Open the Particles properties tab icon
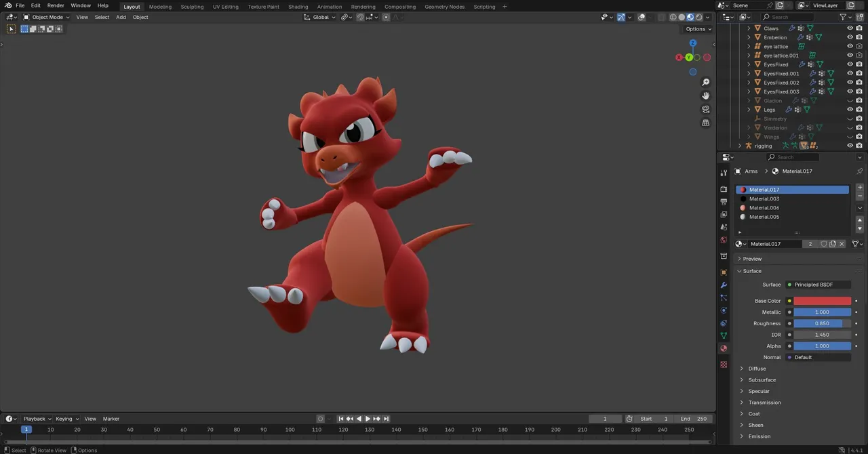 [x=724, y=297]
